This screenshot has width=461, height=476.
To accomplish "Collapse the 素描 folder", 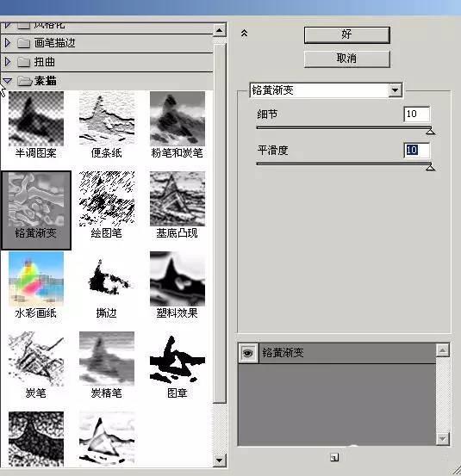I will 7,81.
